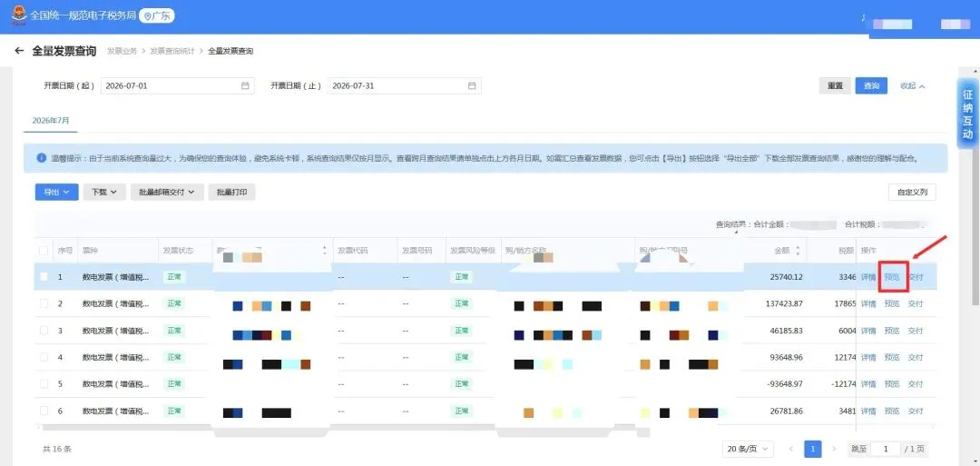Open the 批量邮箱交付 dropdown
This screenshot has width=980, height=466.
click(x=167, y=192)
